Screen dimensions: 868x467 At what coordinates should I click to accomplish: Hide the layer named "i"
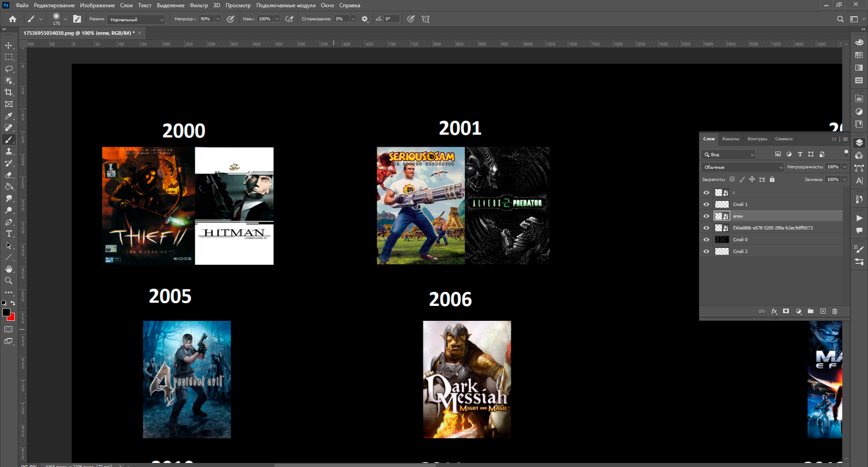pos(706,193)
